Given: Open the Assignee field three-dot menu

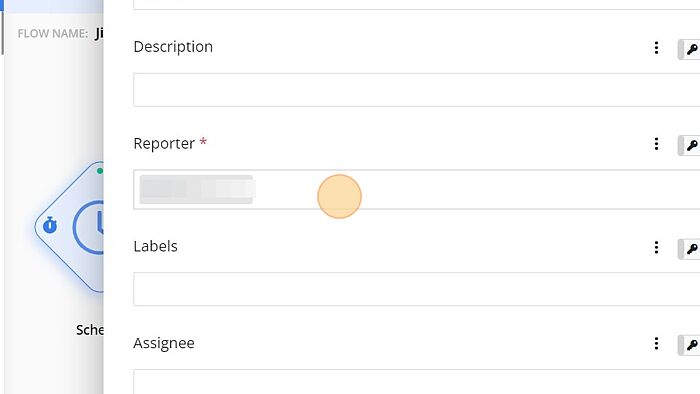Looking at the screenshot, I should 656,343.
